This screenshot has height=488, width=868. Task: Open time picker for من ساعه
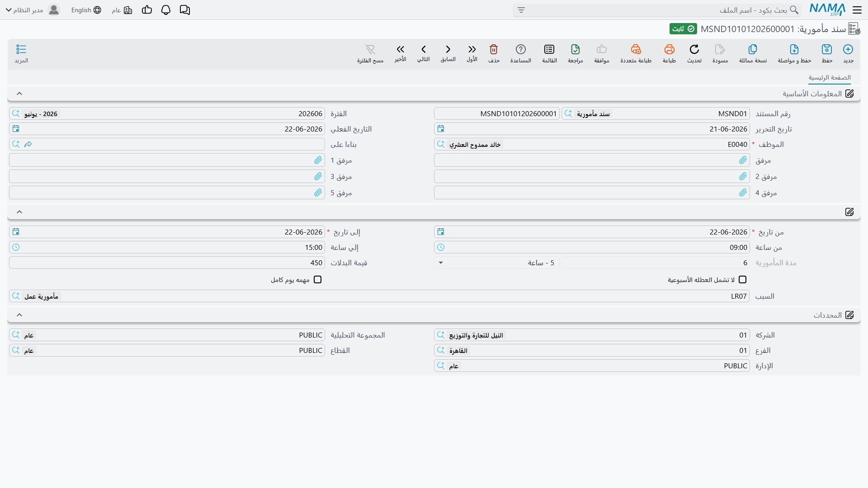click(x=441, y=248)
